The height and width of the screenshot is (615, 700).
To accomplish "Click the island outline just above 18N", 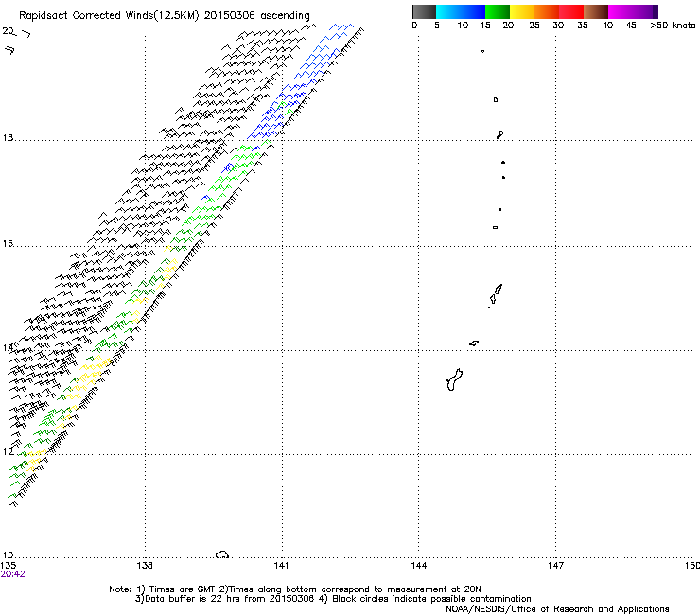I will [x=500, y=134].
